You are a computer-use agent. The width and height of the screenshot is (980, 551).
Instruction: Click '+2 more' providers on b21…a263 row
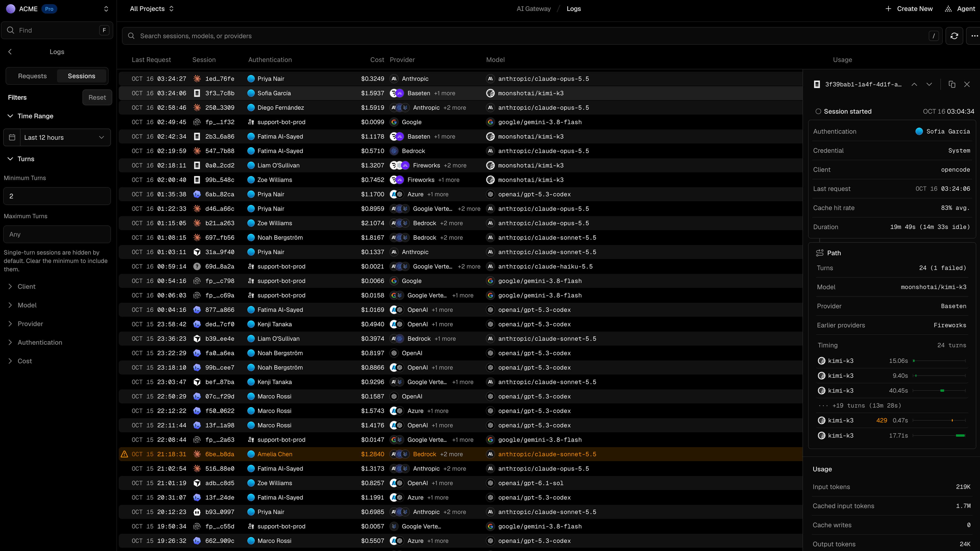(451, 223)
